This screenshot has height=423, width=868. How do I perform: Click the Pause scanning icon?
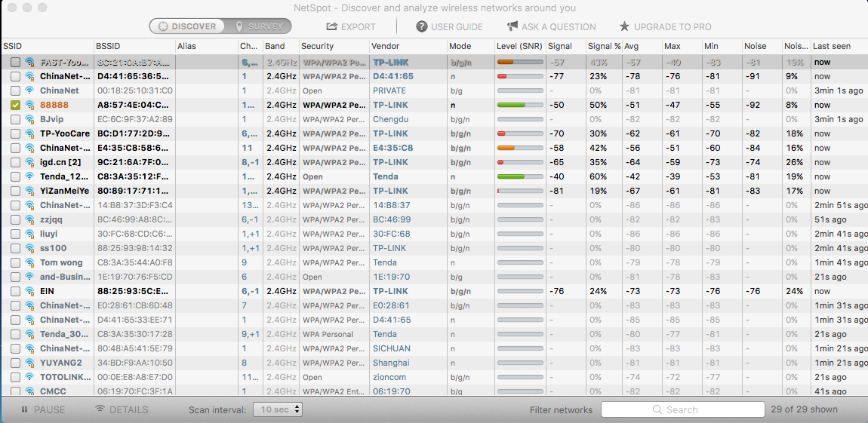point(24,409)
